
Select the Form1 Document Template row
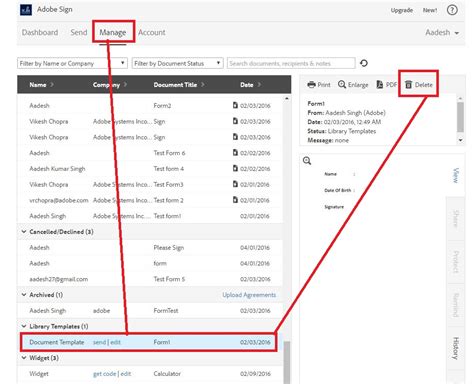pos(149,342)
